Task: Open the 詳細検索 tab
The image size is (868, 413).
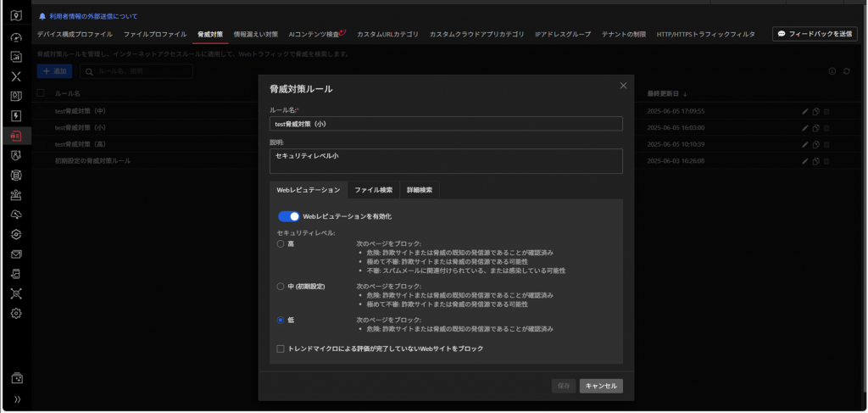Action: tap(420, 190)
